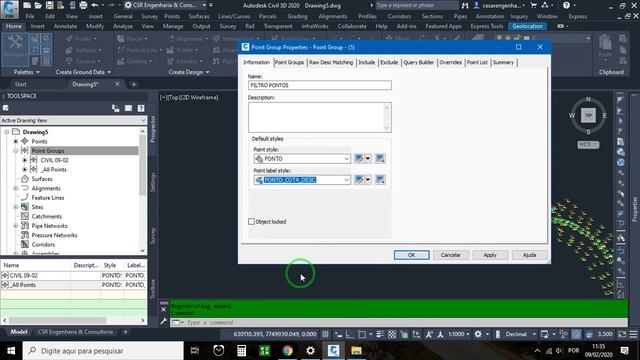
Task: Toggle ortho mode in the status bar
Action: click(350, 334)
